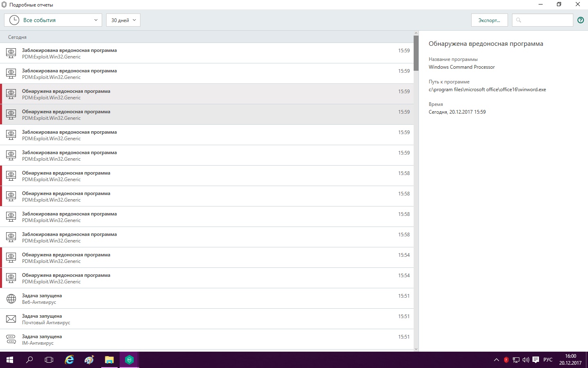Click the "Экспорт..." button
Screen dimensions: 588x368
489,20
